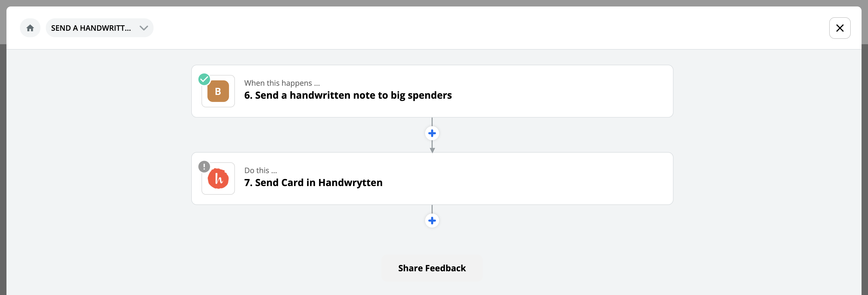Click the empty canvas area right of step 7
The width and height of the screenshot is (868, 295).
pyautogui.click(x=765, y=178)
